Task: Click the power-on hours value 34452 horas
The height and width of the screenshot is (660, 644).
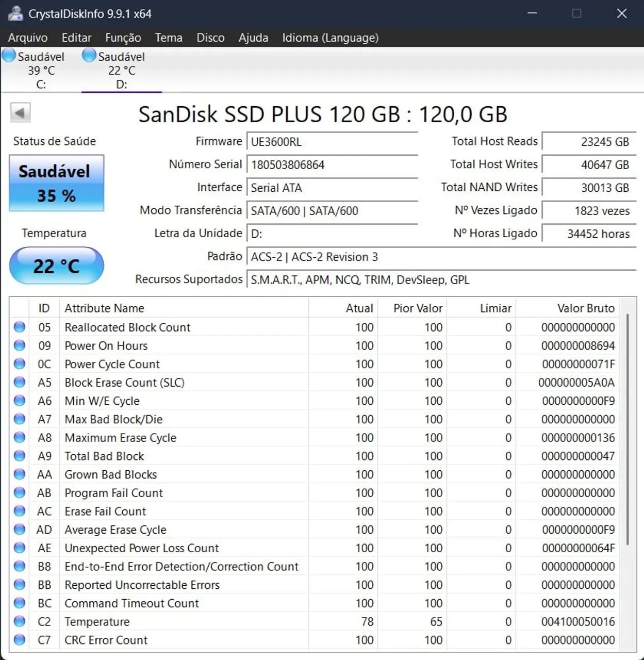Action: [x=589, y=234]
